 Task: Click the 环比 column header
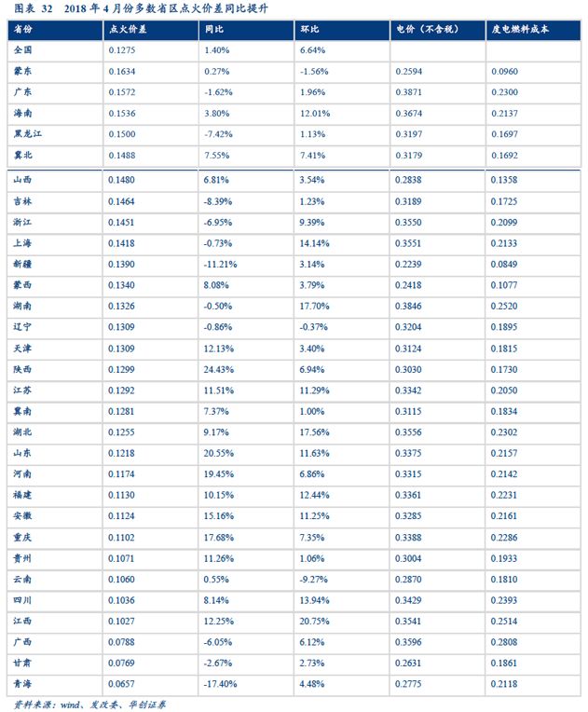click(x=309, y=30)
